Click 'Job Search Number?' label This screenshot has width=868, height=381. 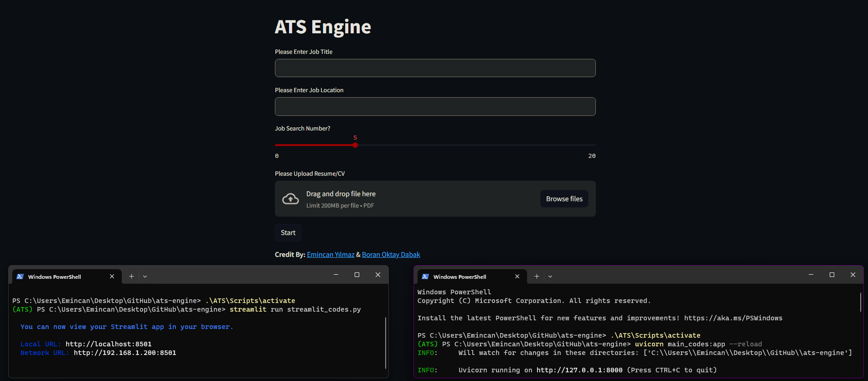(x=303, y=129)
